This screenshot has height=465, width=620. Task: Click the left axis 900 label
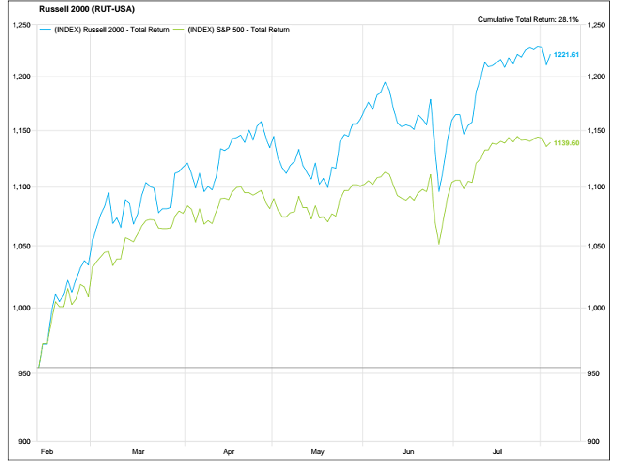tap(25, 441)
